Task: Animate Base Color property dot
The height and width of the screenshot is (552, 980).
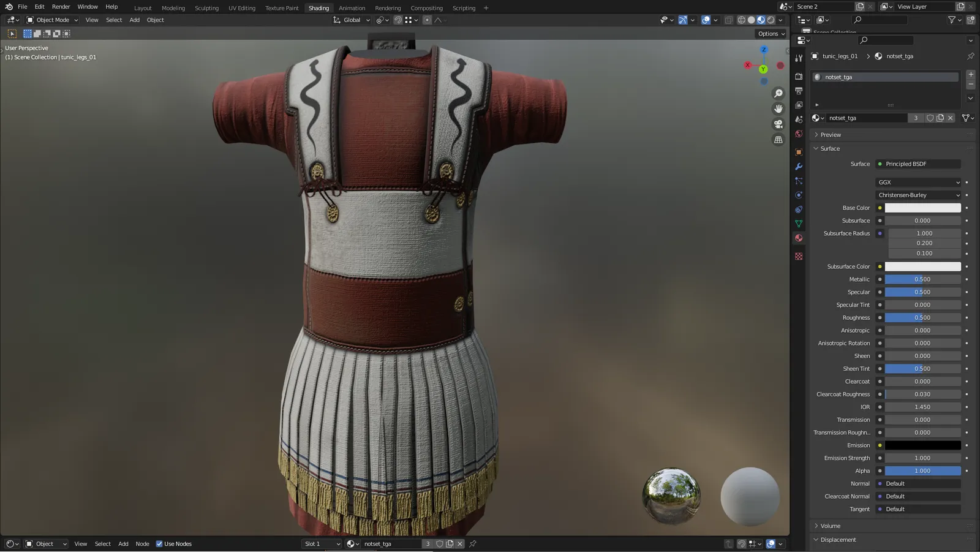Action: click(x=967, y=208)
